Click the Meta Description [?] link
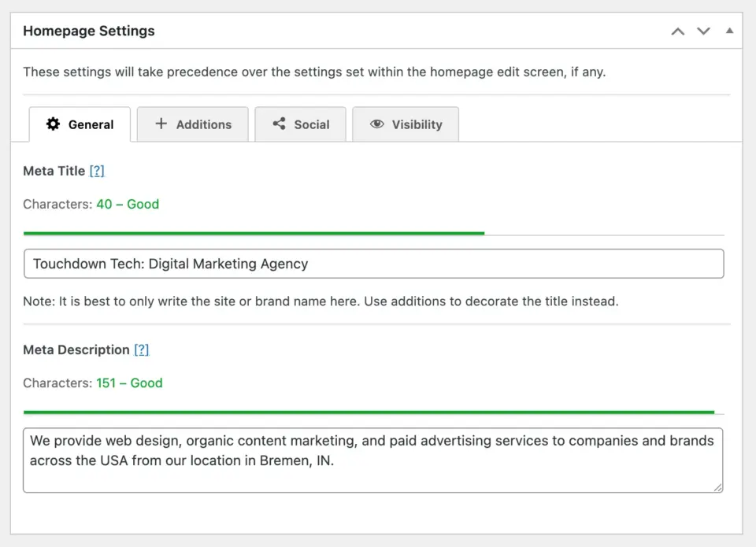 [x=142, y=349]
